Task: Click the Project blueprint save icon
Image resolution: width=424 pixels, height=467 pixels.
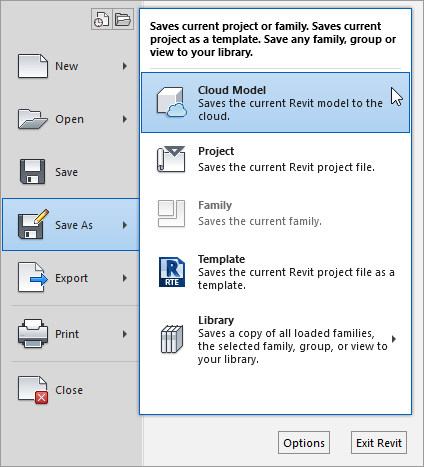Action: click(x=171, y=159)
